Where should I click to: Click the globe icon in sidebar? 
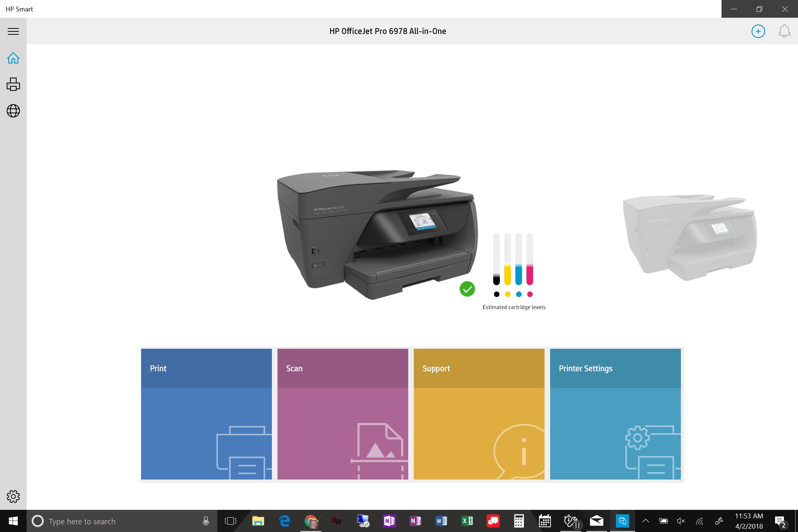pos(13,111)
